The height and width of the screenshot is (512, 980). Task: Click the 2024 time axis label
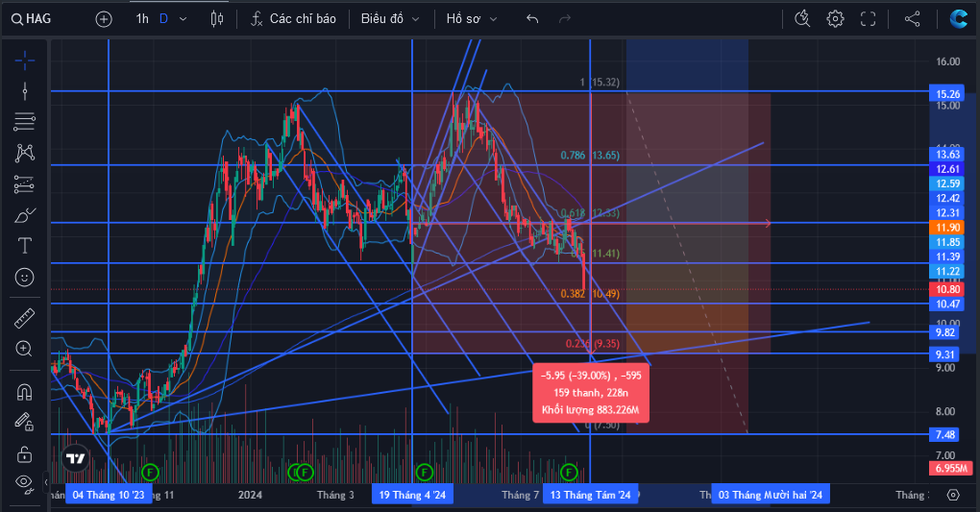coord(250,495)
